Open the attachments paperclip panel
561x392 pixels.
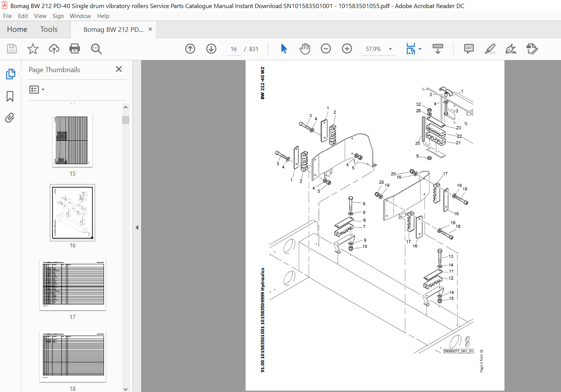point(10,118)
